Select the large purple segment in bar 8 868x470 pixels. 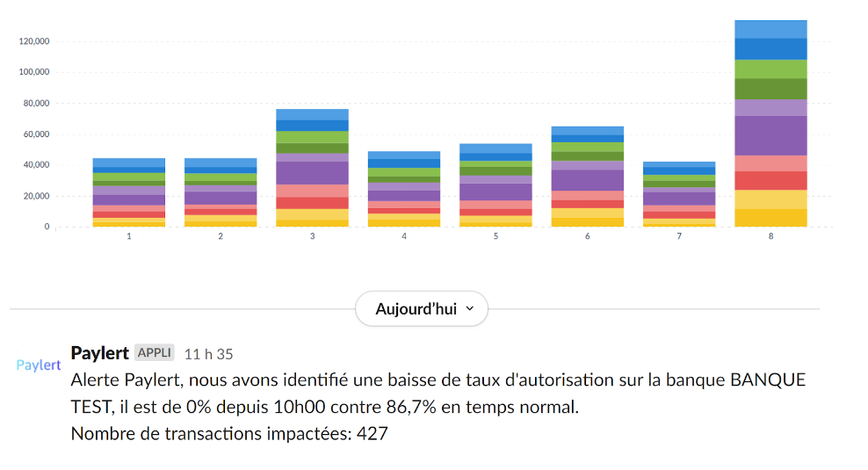pyautogui.click(x=770, y=135)
